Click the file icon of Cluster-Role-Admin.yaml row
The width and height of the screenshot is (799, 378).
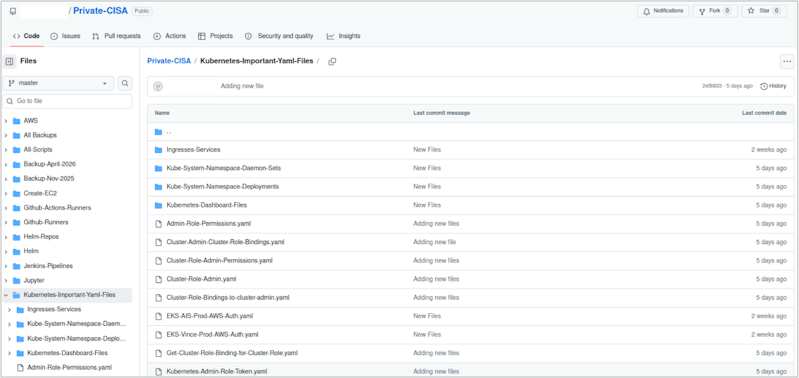point(158,279)
